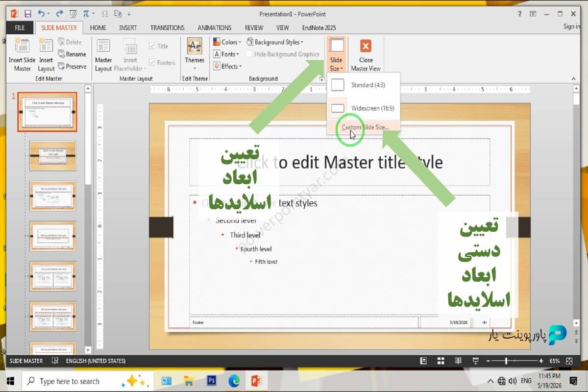Toggle the Slide Size dropdown
The height and width of the screenshot is (392, 588).
pos(336,55)
